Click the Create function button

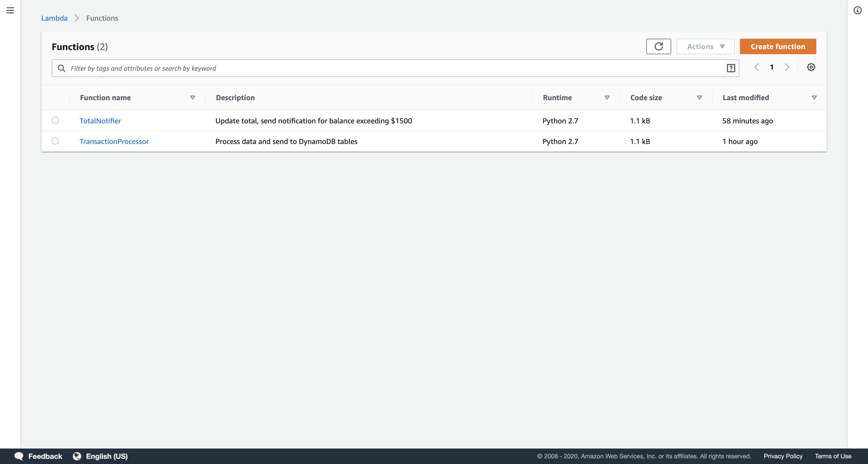click(778, 46)
